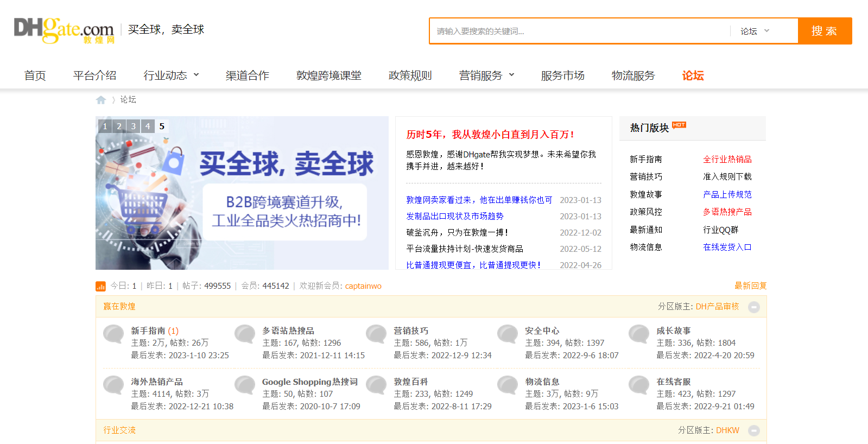Open 在线发货入口 link

727,247
